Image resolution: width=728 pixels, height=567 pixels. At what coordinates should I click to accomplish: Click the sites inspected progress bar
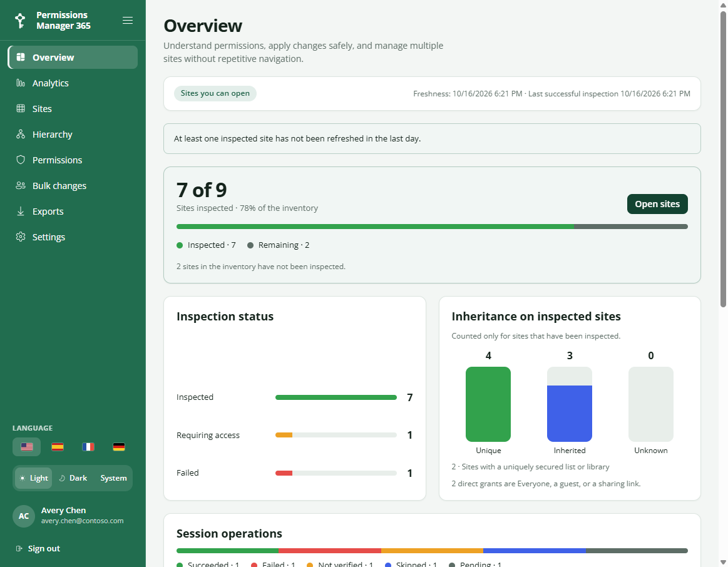pos(432,227)
